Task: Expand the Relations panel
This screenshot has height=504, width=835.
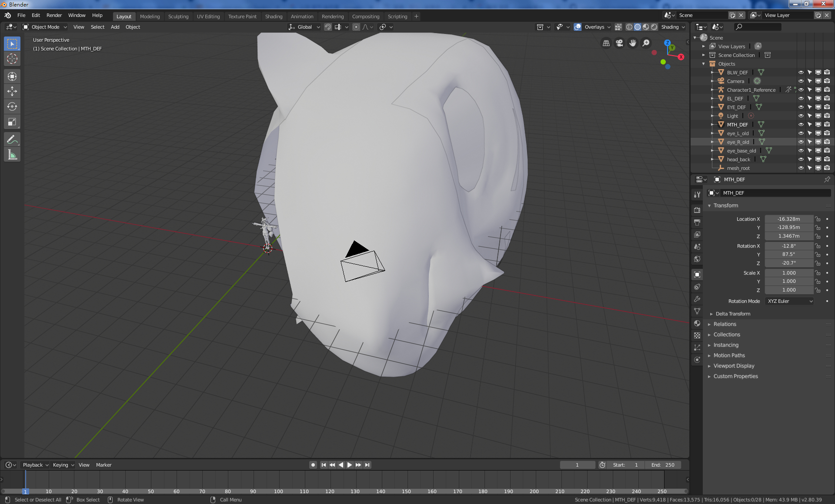Action: 725,324
